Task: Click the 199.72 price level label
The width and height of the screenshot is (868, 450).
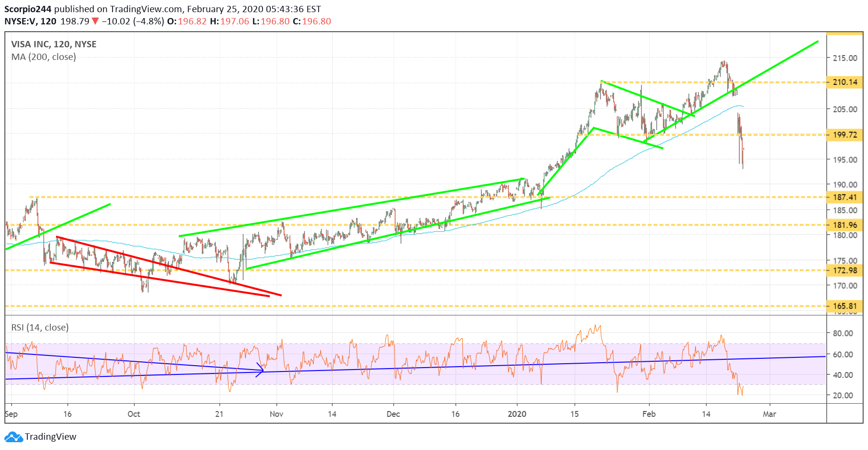Action: coord(845,135)
